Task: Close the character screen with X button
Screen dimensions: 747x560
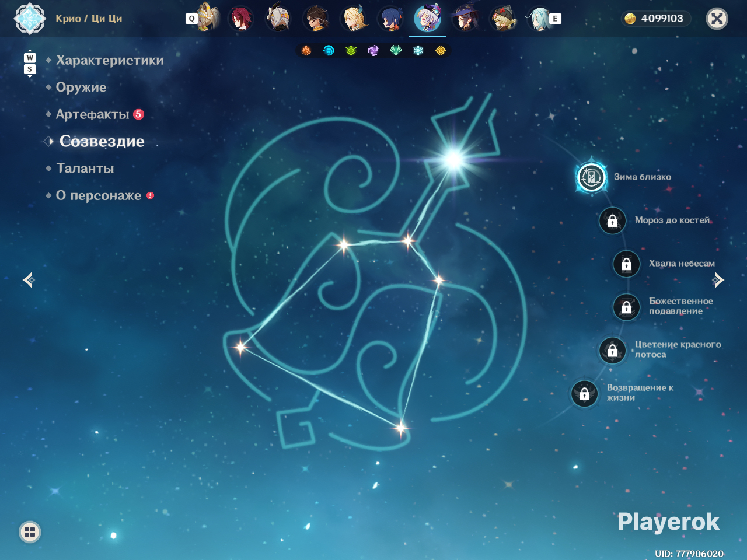Action: point(717,19)
